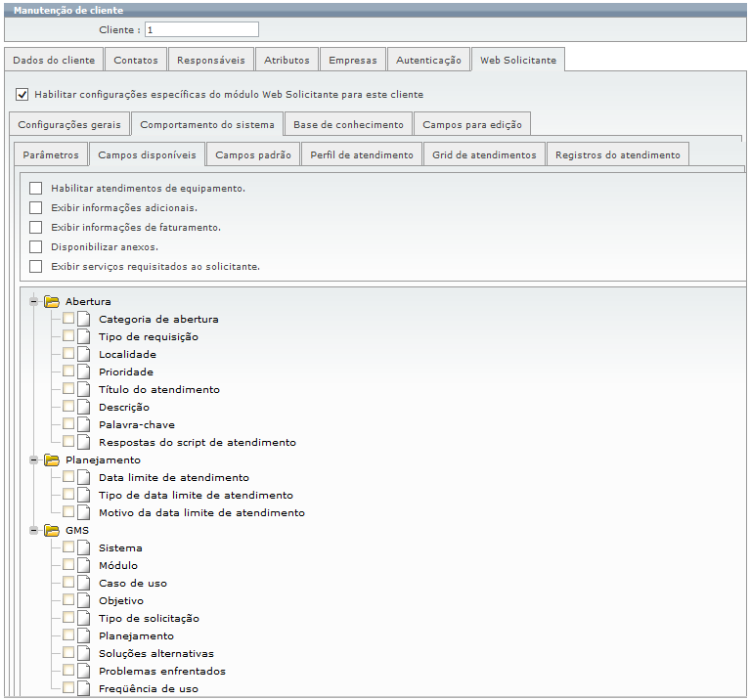Click the document icon beside Localidade
750x700 pixels.
(83, 354)
